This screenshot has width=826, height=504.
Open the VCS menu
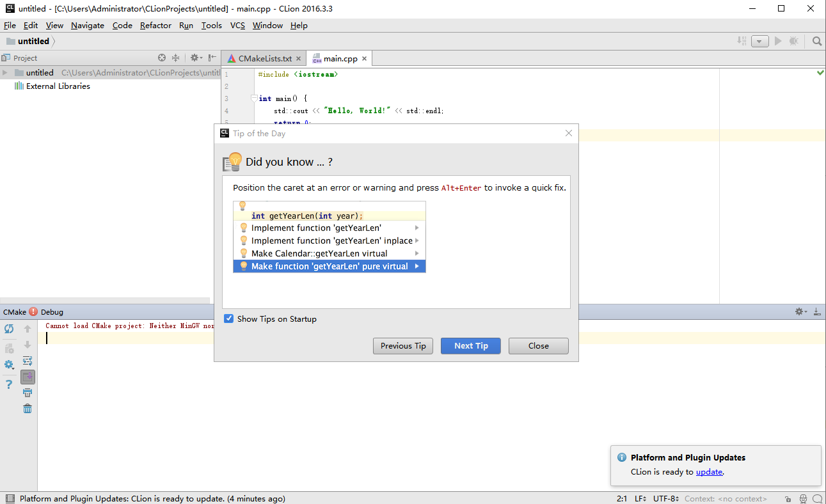[x=237, y=25]
